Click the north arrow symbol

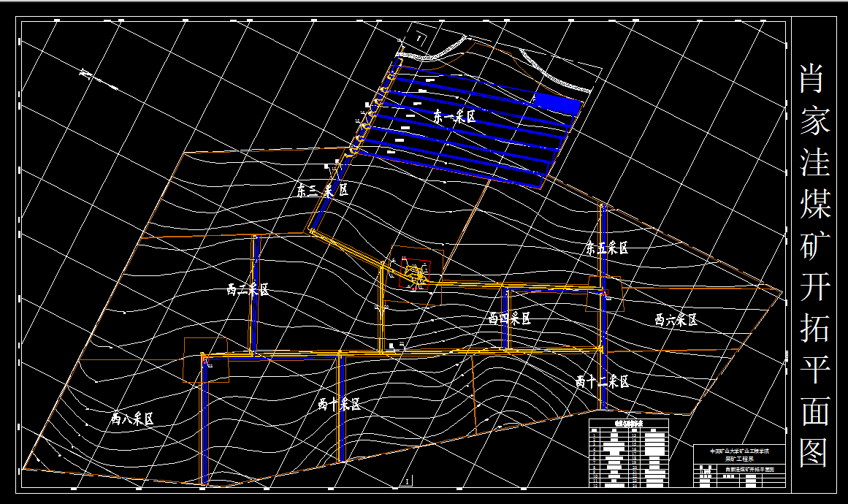coord(99,79)
